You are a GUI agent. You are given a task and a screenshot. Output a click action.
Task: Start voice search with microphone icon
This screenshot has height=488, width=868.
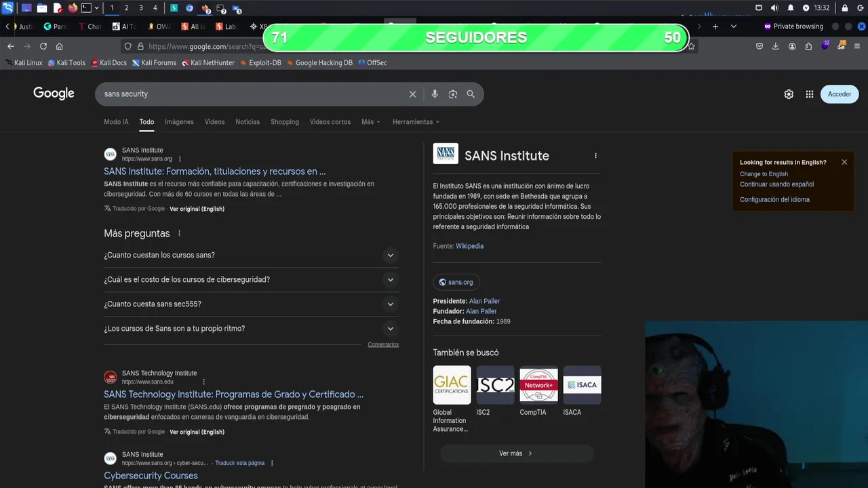point(435,94)
